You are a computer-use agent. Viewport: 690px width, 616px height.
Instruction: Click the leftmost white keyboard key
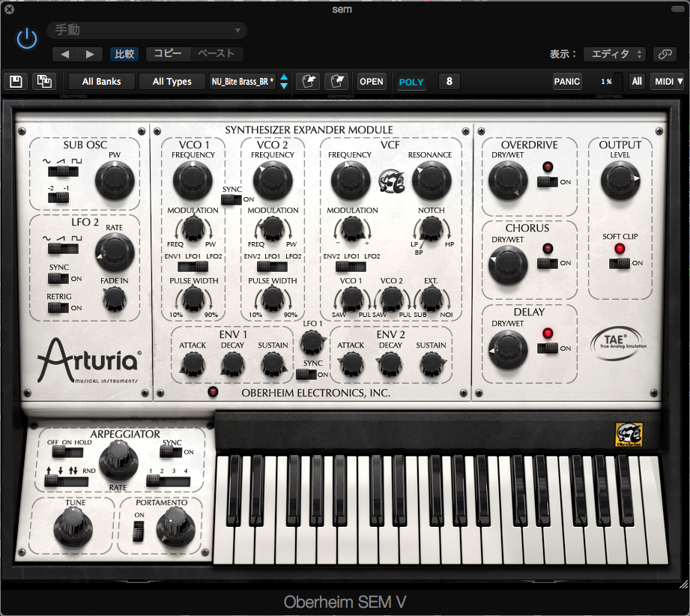pos(222,511)
